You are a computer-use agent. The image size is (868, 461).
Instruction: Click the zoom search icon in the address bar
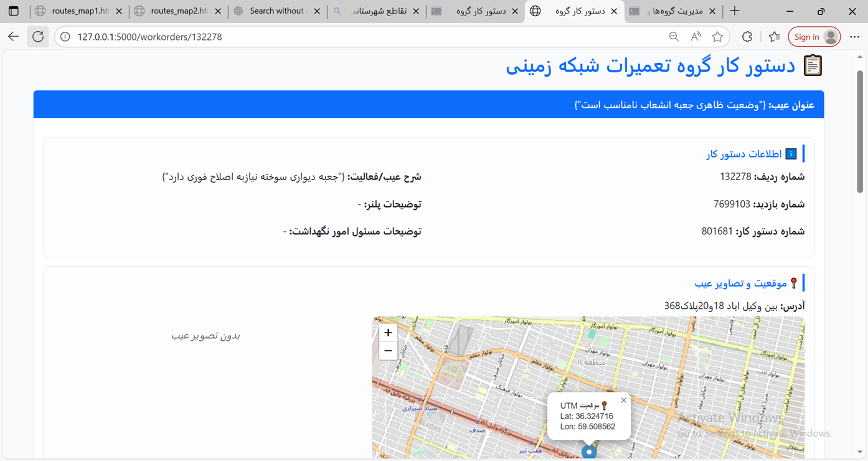pos(673,36)
